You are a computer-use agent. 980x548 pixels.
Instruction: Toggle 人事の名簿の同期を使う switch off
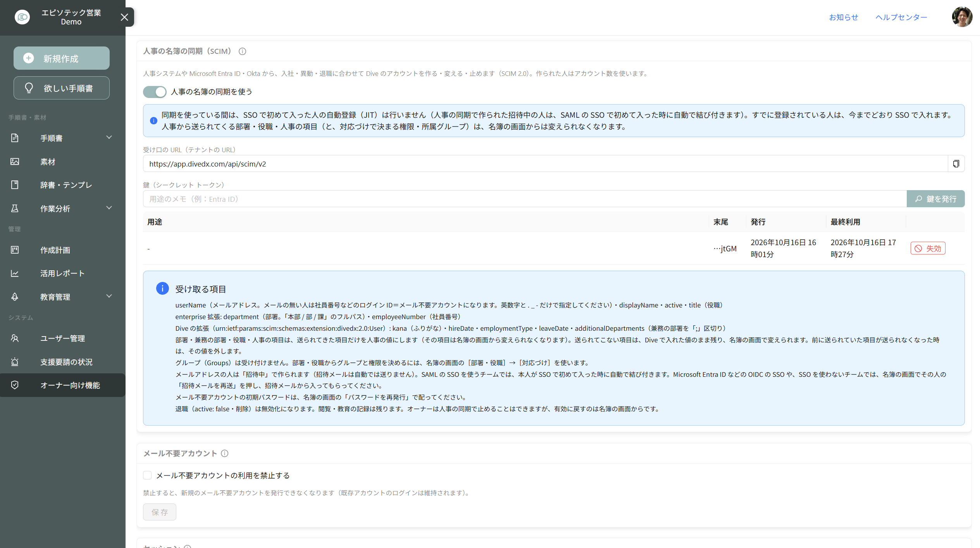tap(155, 92)
